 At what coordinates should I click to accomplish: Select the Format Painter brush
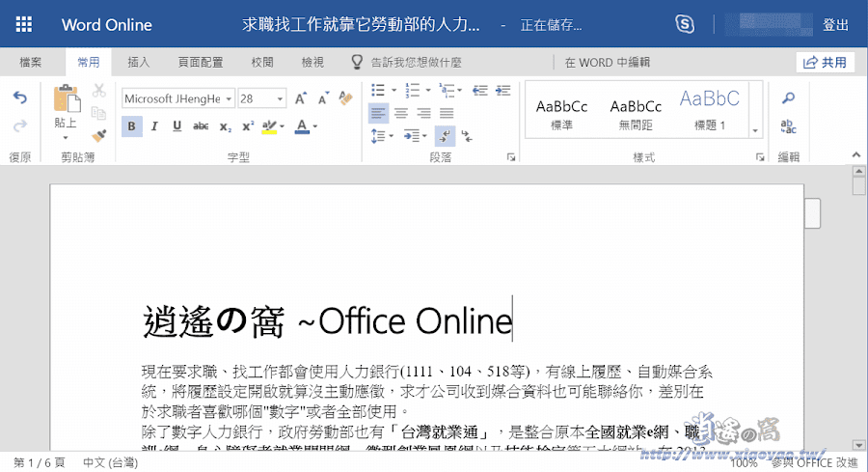[x=99, y=136]
